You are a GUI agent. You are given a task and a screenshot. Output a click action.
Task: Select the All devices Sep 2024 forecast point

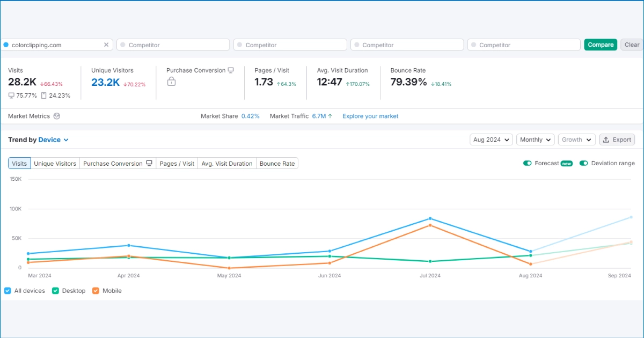coord(631,217)
